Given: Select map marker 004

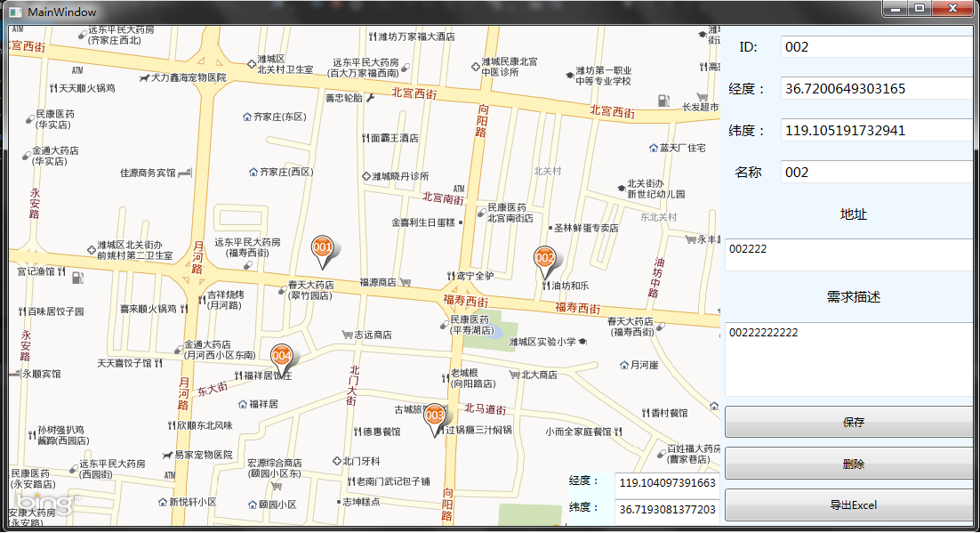Looking at the screenshot, I should coord(282,357).
